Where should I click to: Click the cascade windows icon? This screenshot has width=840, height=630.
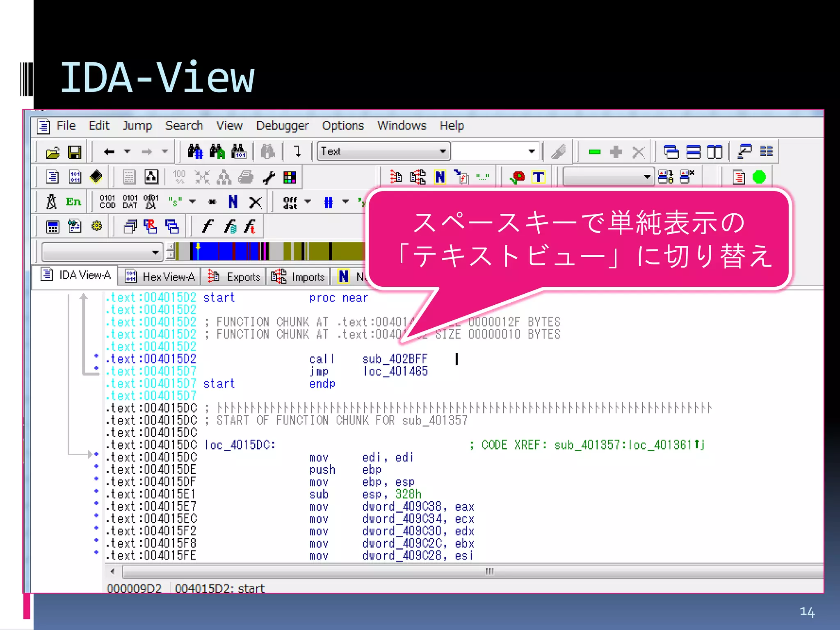point(671,152)
